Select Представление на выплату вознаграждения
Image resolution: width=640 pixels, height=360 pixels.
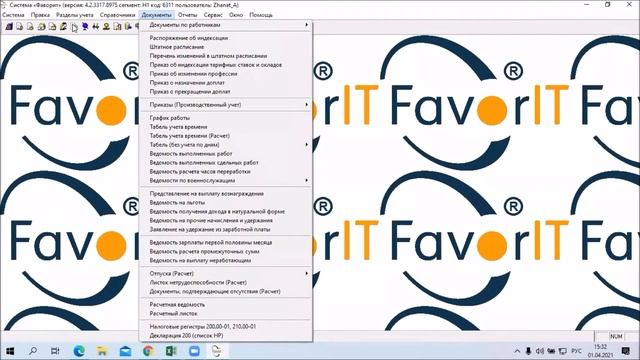coord(226,194)
